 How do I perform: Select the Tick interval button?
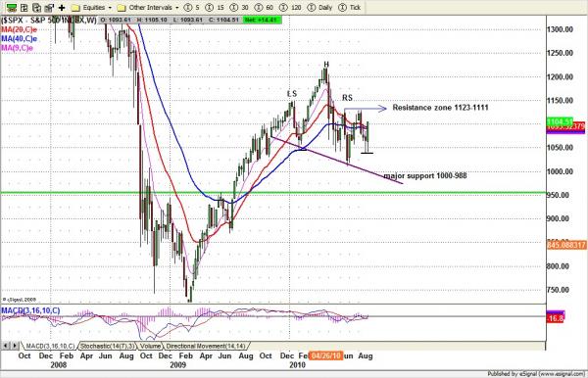coord(350,8)
